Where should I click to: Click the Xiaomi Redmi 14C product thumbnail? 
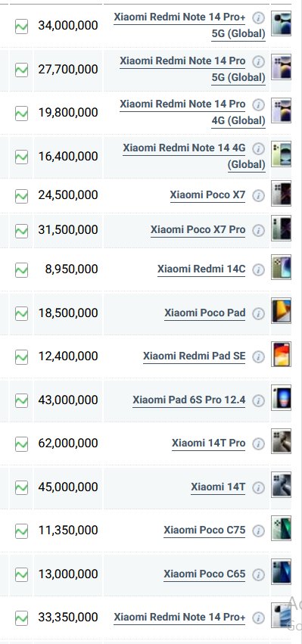pyautogui.click(x=281, y=267)
